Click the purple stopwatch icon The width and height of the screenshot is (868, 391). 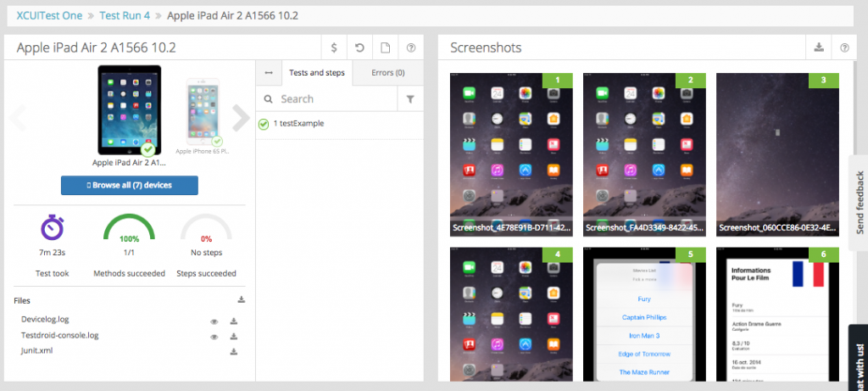tap(53, 227)
